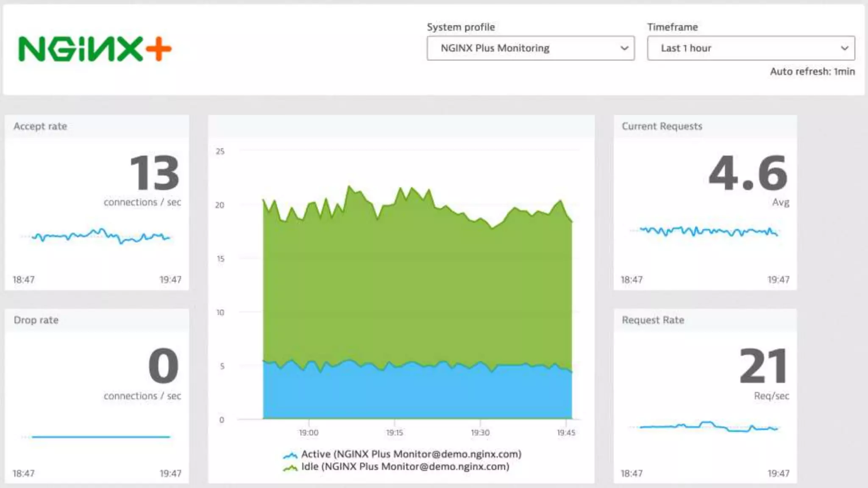Click the Idle series legend icon
Viewport: 868px width, 488px height.
coord(290,468)
